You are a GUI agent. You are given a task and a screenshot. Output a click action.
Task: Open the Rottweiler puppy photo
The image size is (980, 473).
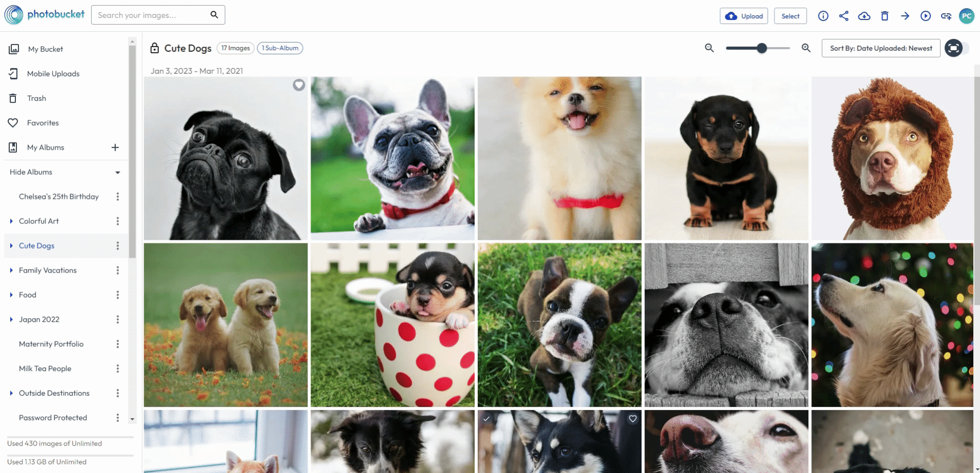pyautogui.click(x=726, y=158)
